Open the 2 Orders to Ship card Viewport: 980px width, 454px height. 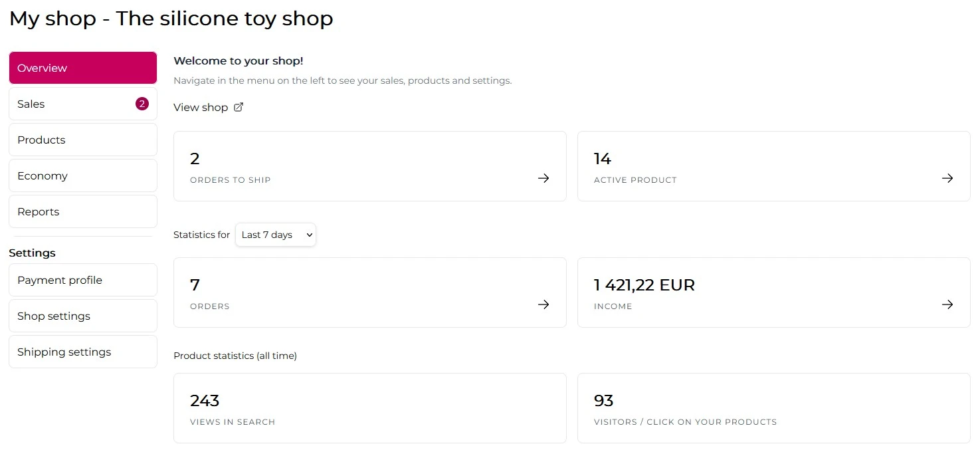click(x=370, y=166)
